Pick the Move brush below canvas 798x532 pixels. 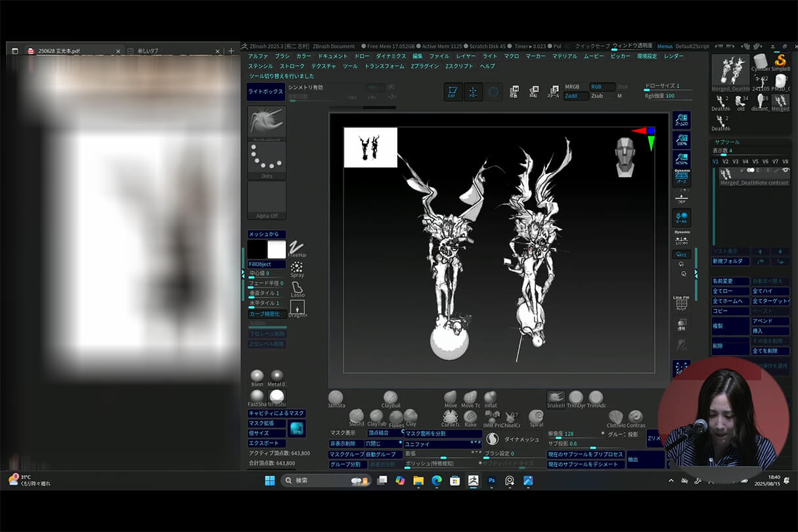tap(451, 397)
